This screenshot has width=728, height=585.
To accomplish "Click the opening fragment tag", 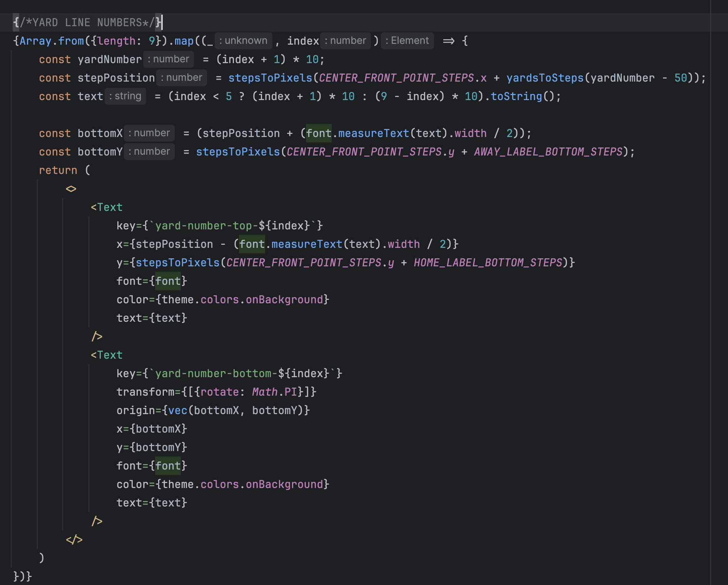I will coord(71,189).
